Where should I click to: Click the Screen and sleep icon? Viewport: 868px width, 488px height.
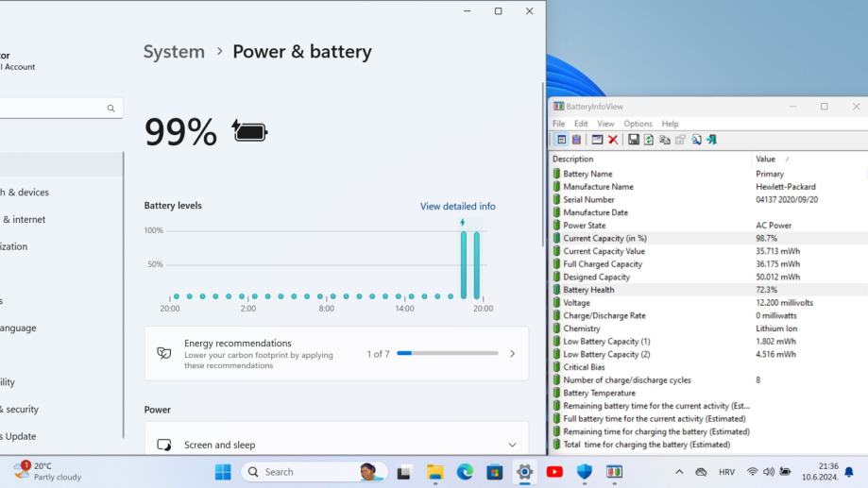(163, 445)
